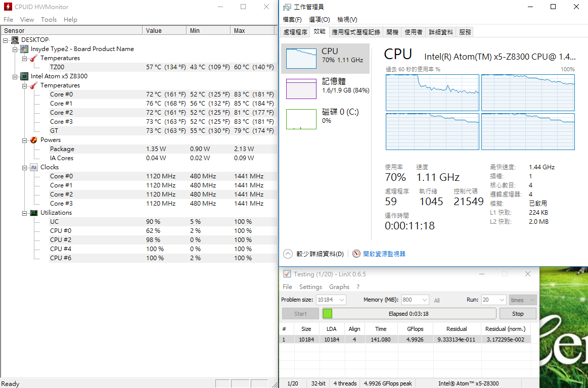The width and height of the screenshot is (588, 388).
Task: Select the GT temperature row
Action: pyautogui.click(x=163, y=131)
